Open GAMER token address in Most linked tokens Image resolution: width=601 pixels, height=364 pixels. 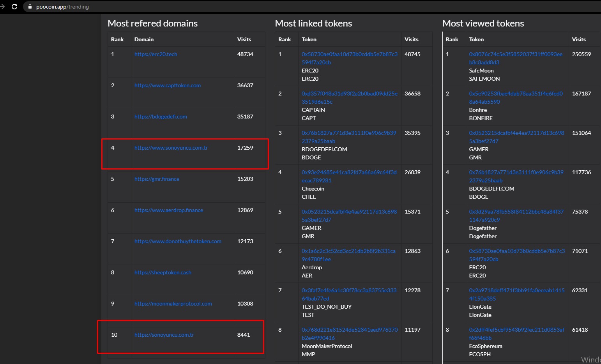tap(349, 216)
